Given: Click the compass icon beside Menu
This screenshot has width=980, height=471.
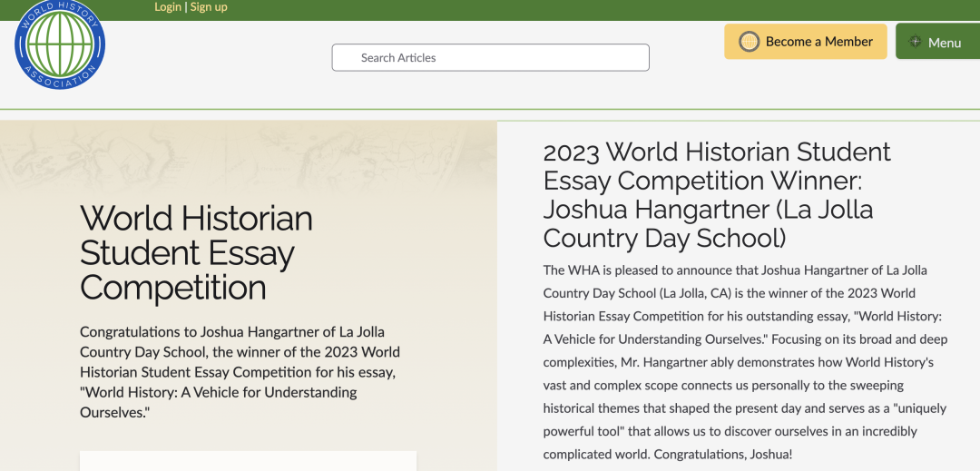Looking at the screenshot, I should click(x=915, y=42).
